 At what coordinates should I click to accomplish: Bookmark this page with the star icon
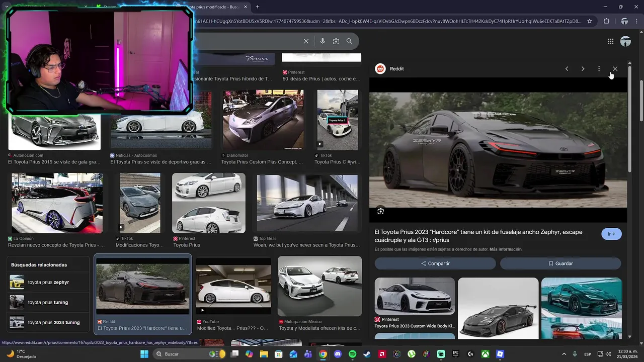[x=590, y=21]
